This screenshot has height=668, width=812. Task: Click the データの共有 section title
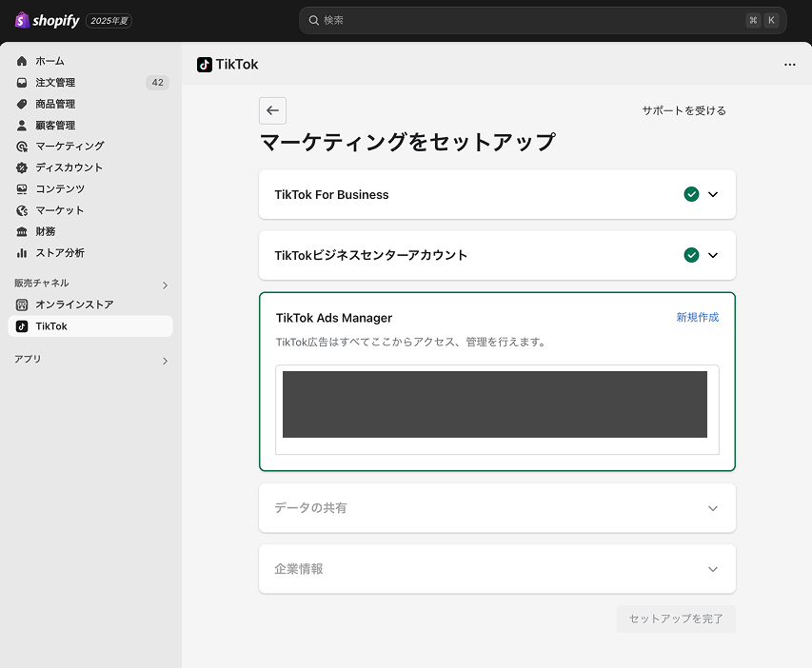pyautogui.click(x=310, y=508)
